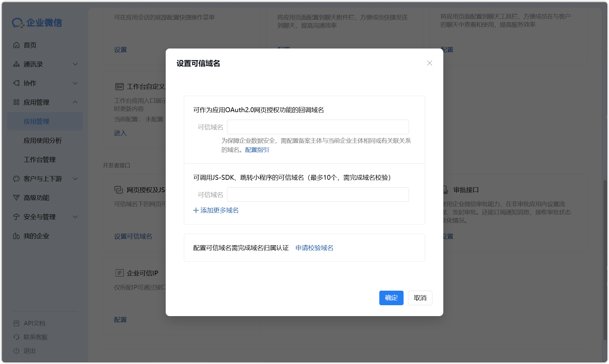The image size is (609, 364).
Task: Click the 协作 collaboration icon
Action: (x=16, y=83)
